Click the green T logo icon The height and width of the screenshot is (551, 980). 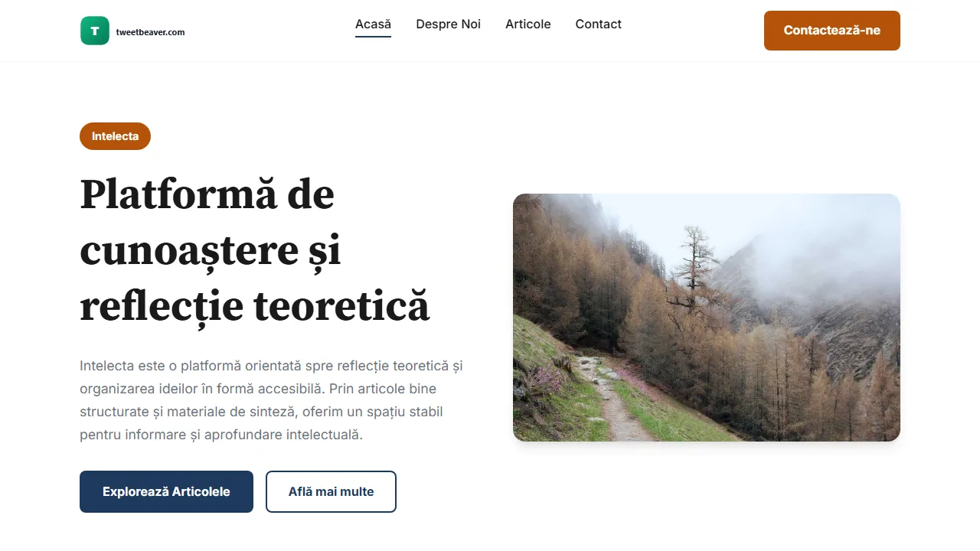click(x=95, y=31)
